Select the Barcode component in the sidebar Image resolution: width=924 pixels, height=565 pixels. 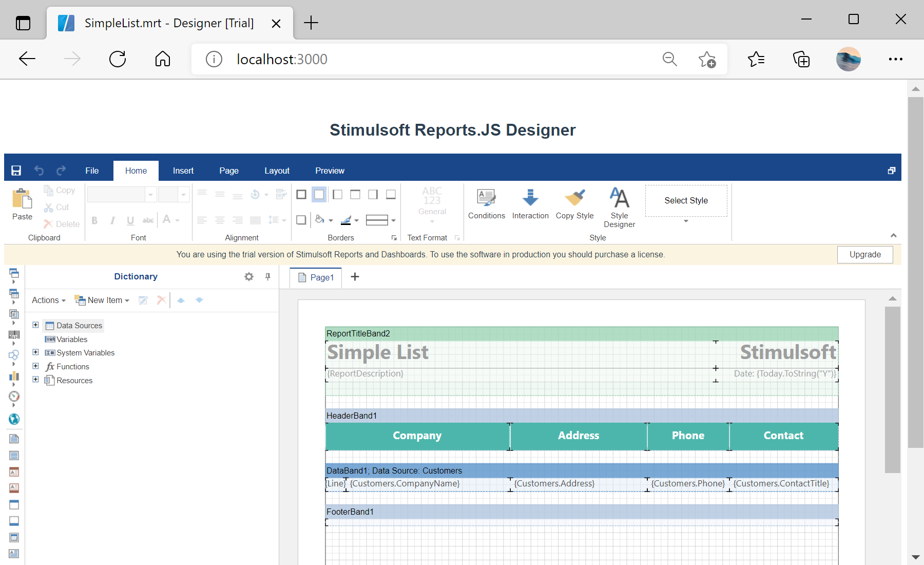(x=14, y=335)
